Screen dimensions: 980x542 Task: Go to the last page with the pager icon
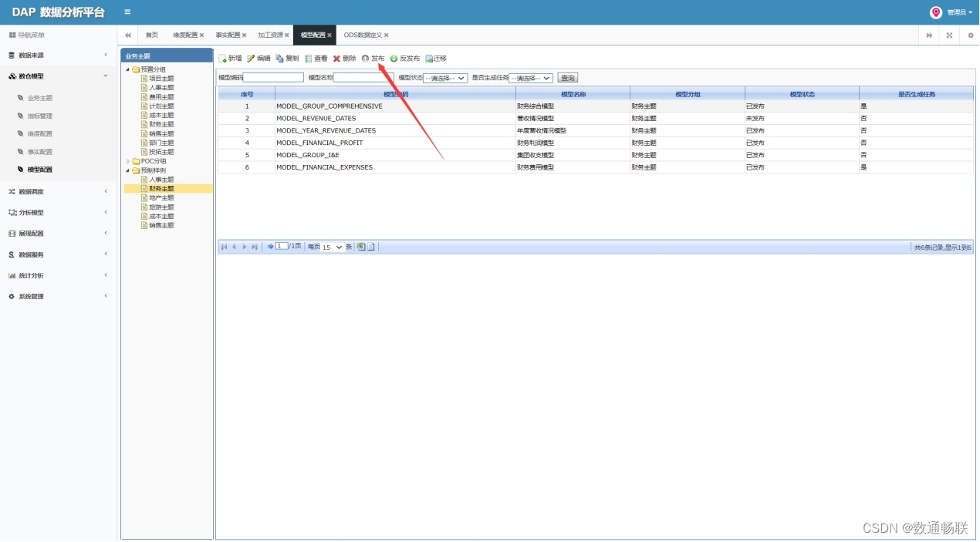(x=255, y=247)
